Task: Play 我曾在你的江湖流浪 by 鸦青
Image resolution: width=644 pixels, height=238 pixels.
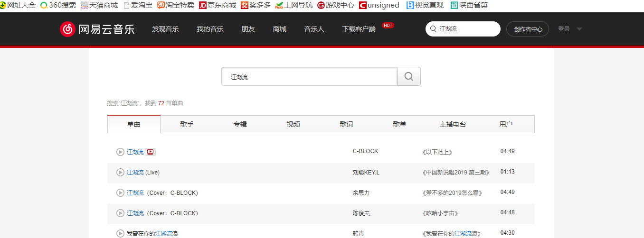Action: coord(120,233)
